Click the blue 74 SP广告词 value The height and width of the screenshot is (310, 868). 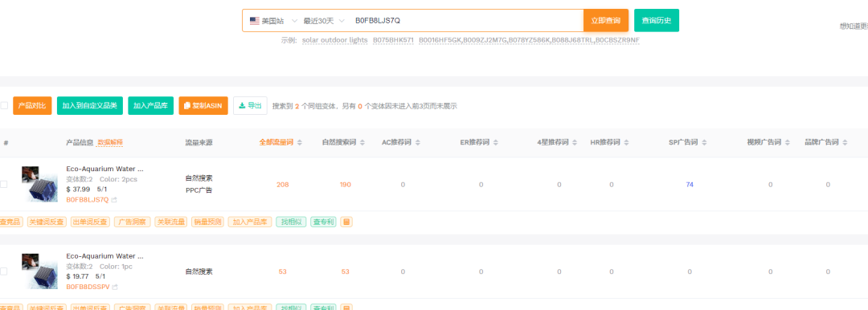pos(690,185)
